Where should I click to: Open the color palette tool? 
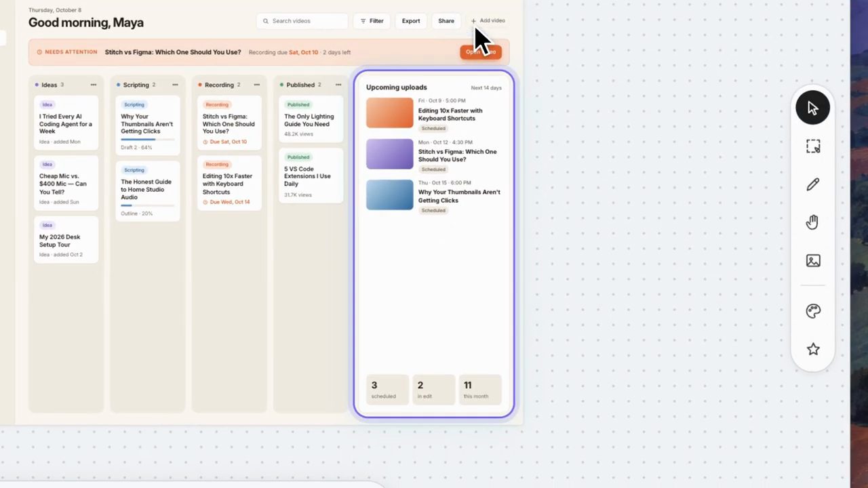point(812,311)
